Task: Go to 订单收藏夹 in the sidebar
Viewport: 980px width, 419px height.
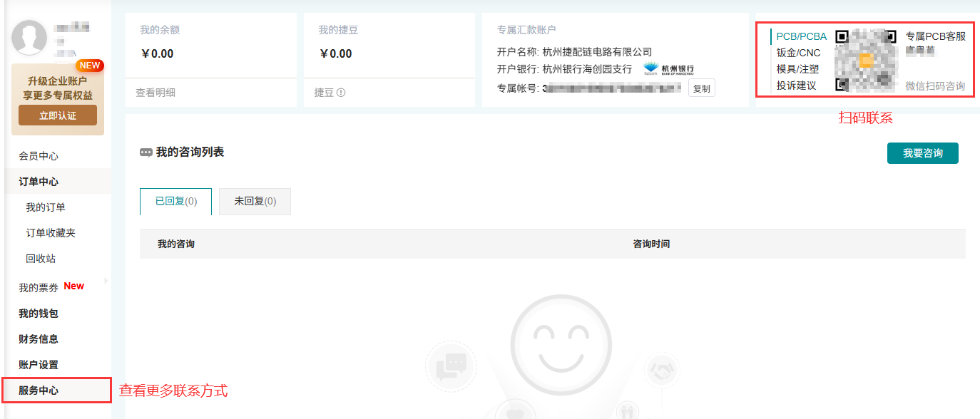Action: (51, 233)
